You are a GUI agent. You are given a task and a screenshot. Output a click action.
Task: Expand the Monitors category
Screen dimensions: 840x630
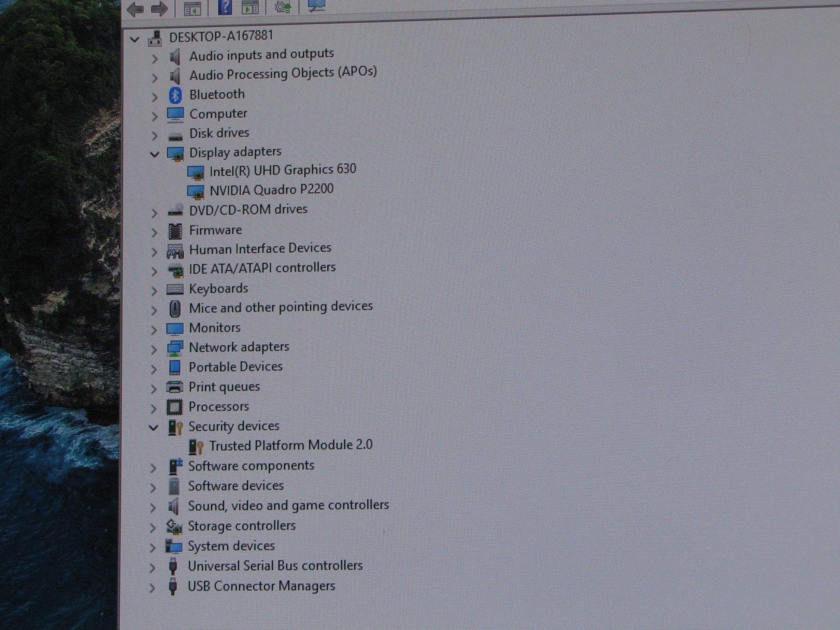pos(154,330)
